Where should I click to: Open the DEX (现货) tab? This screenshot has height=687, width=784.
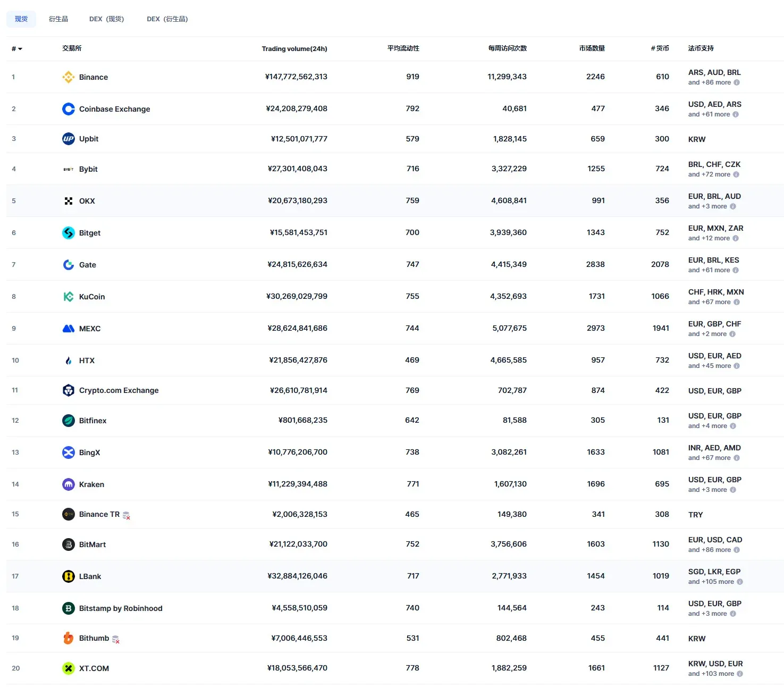107,19
